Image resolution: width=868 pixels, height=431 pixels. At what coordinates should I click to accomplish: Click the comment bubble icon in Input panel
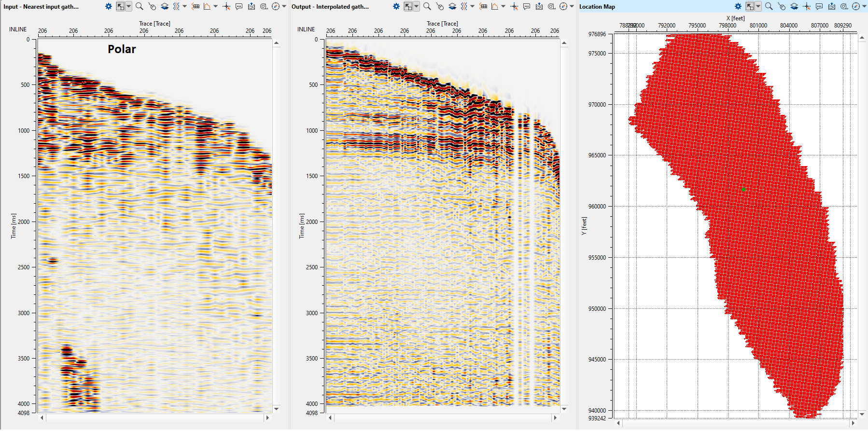pos(239,6)
